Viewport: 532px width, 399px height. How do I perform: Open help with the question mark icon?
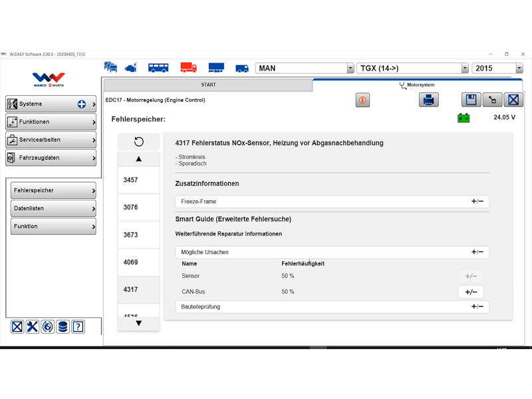point(78,327)
